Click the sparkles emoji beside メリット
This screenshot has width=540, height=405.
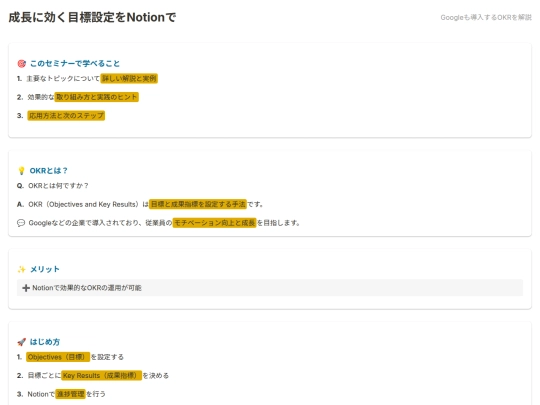pyautogui.click(x=21, y=269)
